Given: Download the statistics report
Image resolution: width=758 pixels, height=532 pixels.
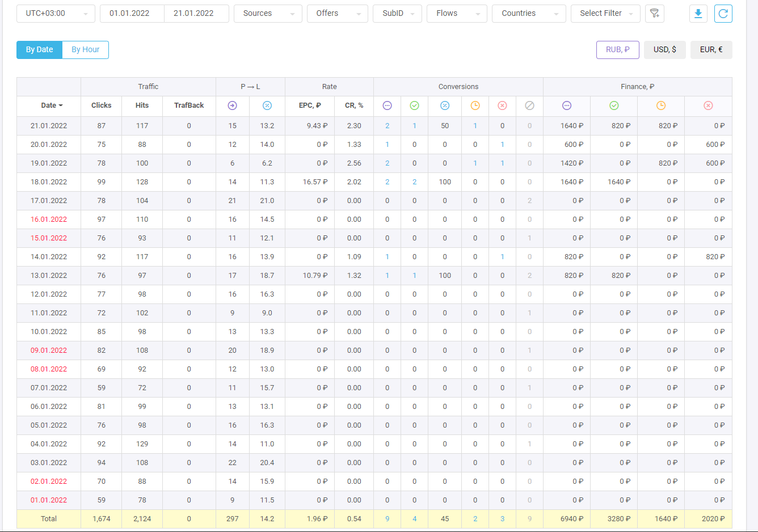Looking at the screenshot, I should point(698,14).
